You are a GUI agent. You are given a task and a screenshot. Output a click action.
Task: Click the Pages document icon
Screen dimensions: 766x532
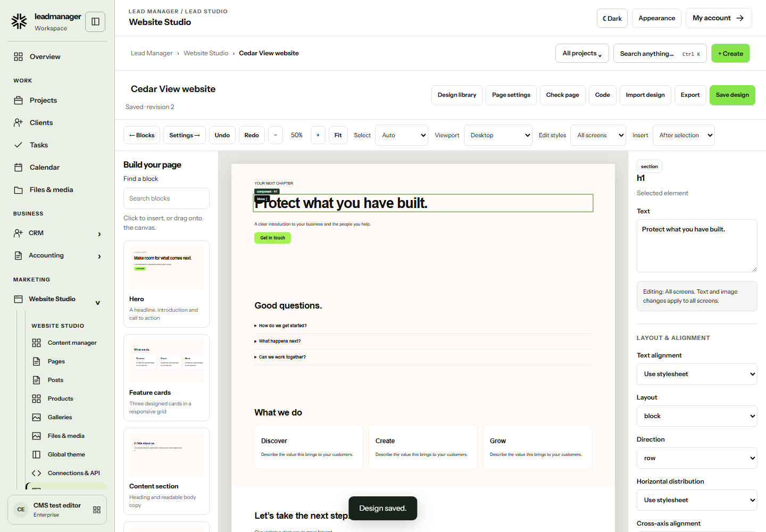coord(37,362)
